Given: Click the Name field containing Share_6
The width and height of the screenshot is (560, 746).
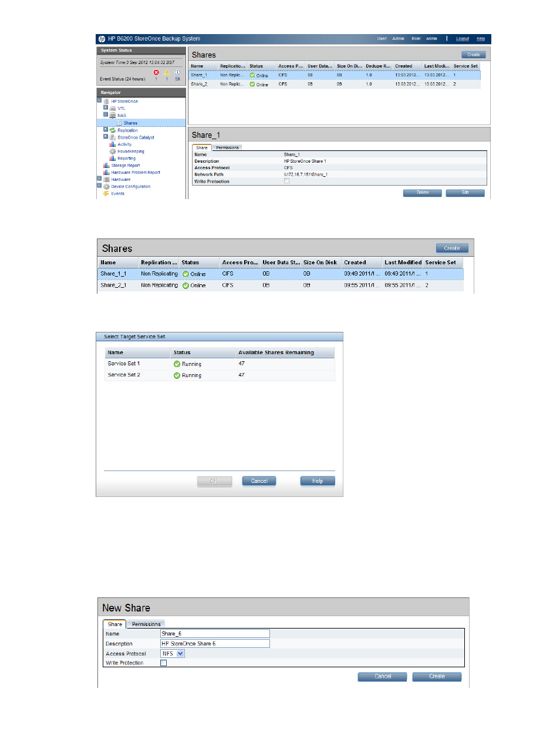Looking at the screenshot, I should coord(215,634).
